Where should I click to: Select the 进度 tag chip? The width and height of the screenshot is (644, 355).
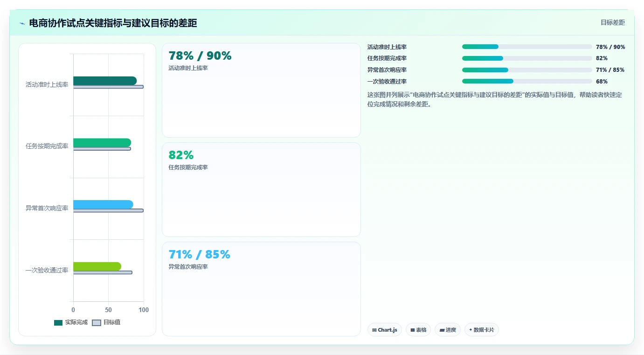448,330
